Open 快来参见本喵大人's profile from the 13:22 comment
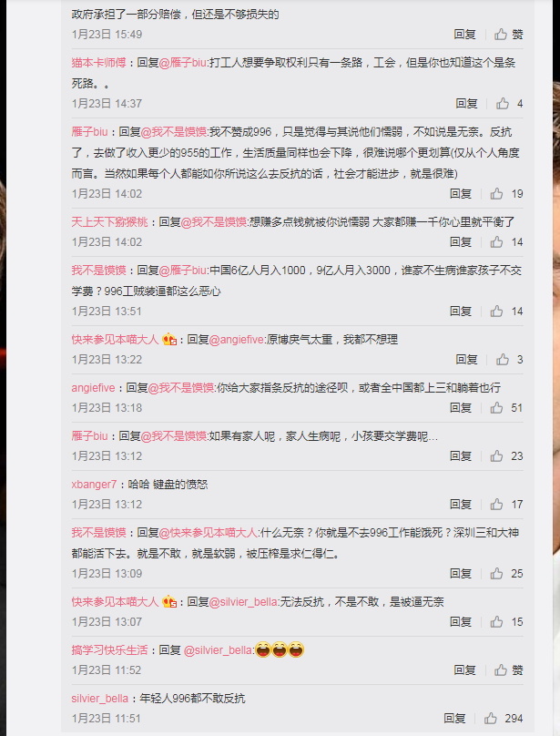This screenshot has width=560, height=736. point(115,340)
